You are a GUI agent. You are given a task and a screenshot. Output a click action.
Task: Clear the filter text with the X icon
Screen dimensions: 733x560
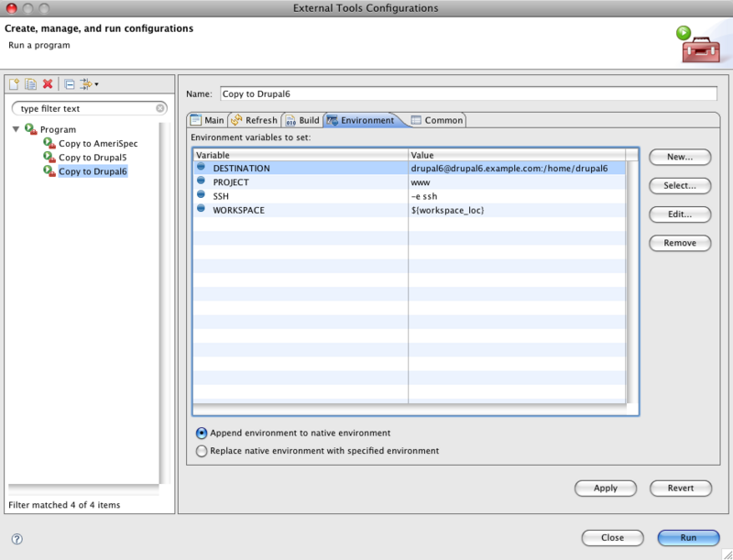[160, 108]
